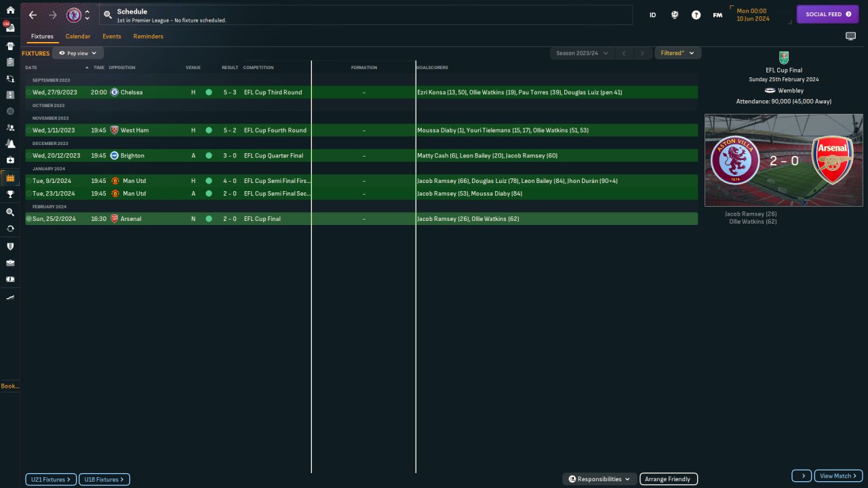Open U21 Fixtures
Viewport: 868px width, 488px height.
point(51,480)
